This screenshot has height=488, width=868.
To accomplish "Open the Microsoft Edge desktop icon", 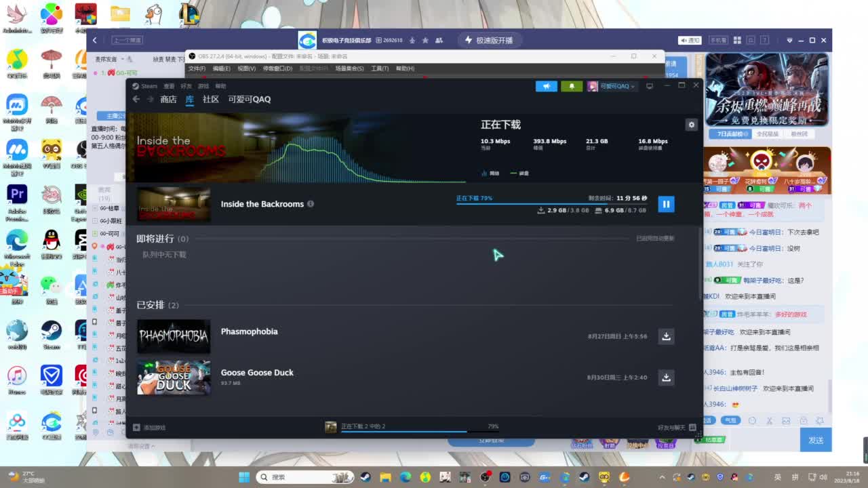I will [17, 248].
